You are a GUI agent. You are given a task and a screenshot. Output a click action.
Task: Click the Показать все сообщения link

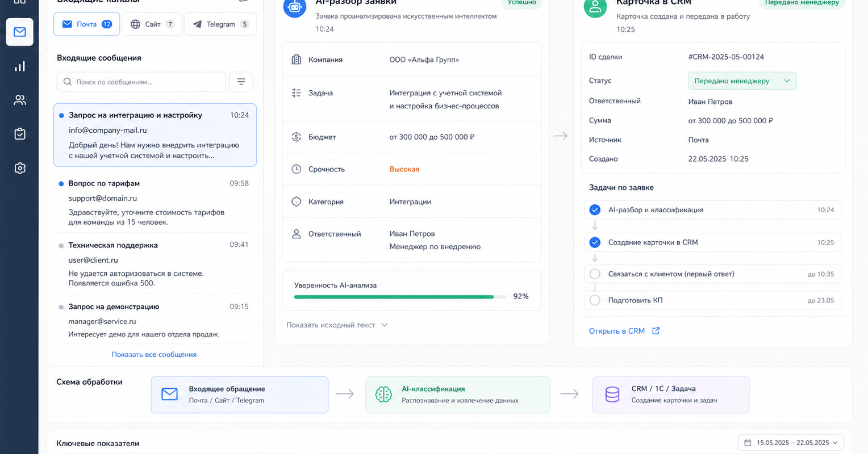(x=154, y=355)
